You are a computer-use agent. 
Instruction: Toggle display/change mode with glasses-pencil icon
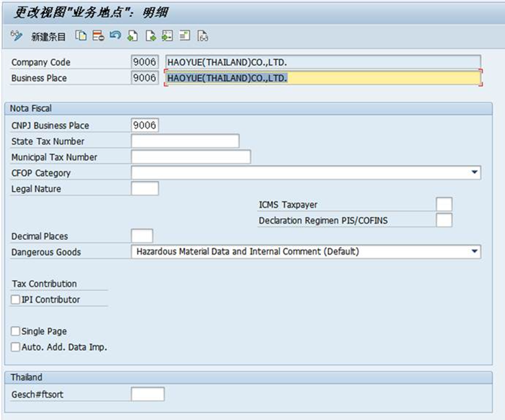tap(16, 36)
